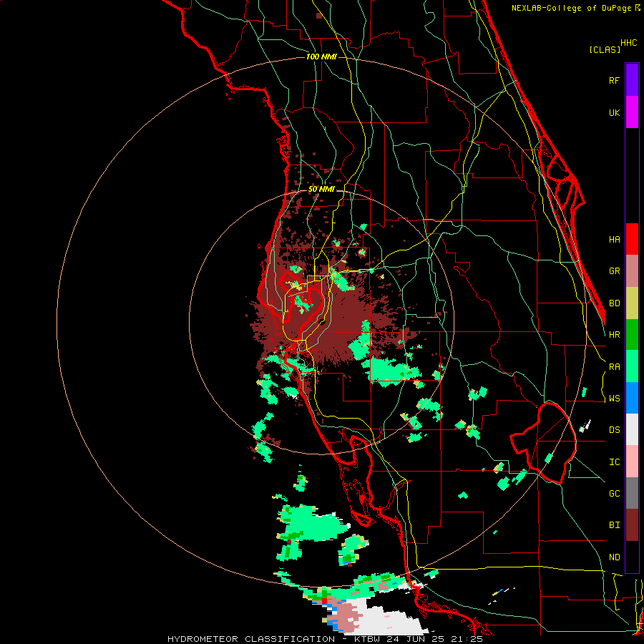Click the WS legend label

coord(614,399)
